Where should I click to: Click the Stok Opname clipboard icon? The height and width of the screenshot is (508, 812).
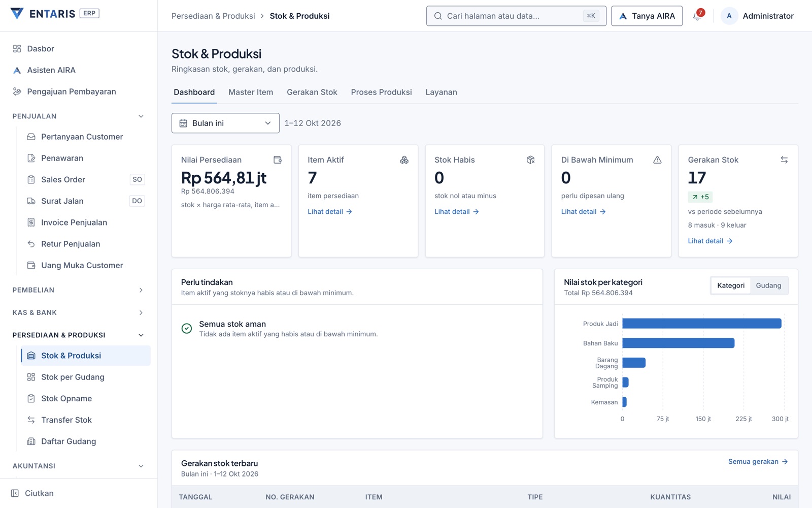[x=31, y=398]
